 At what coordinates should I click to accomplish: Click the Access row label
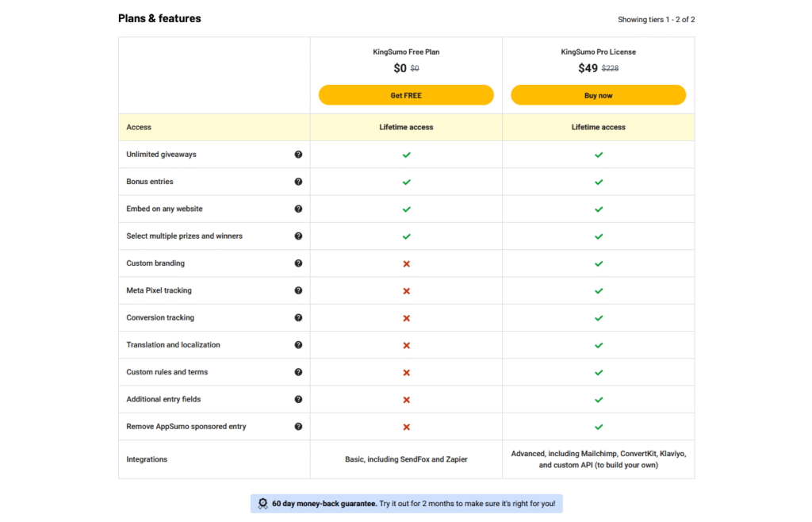pos(139,128)
